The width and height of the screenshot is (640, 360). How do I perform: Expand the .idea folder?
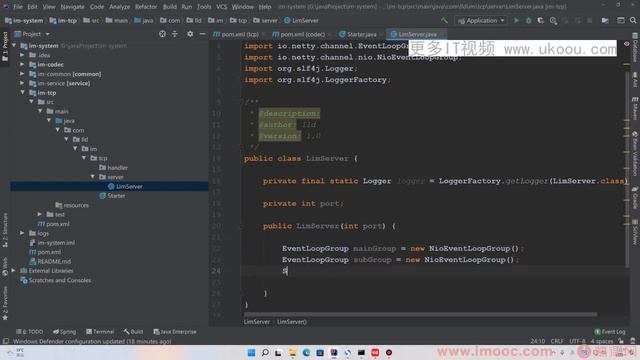(22, 55)
